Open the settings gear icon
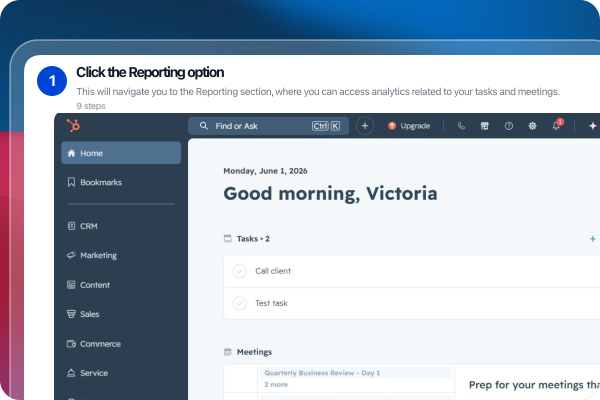600x400 pixels. click(532, 126)
